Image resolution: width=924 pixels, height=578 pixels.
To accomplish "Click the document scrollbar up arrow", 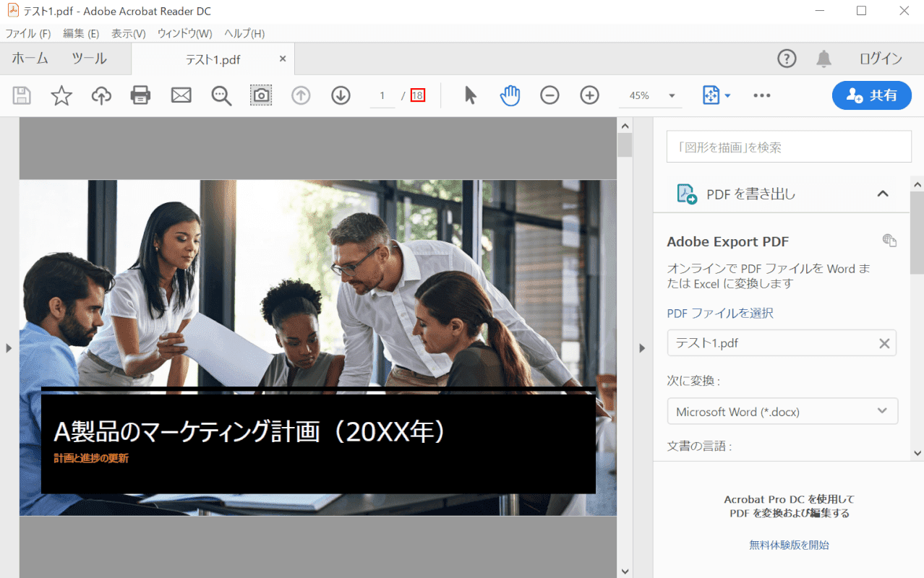I will (x=625, y=126).
